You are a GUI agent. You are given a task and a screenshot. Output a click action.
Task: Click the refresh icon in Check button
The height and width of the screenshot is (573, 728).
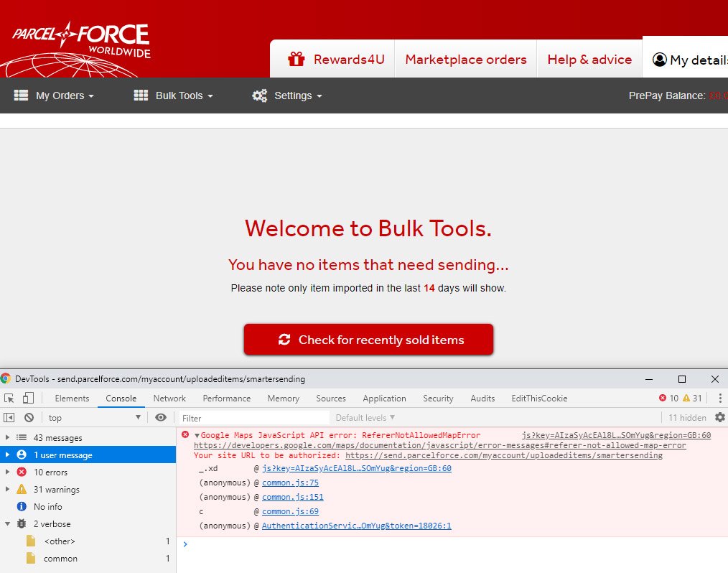(284, 340)
